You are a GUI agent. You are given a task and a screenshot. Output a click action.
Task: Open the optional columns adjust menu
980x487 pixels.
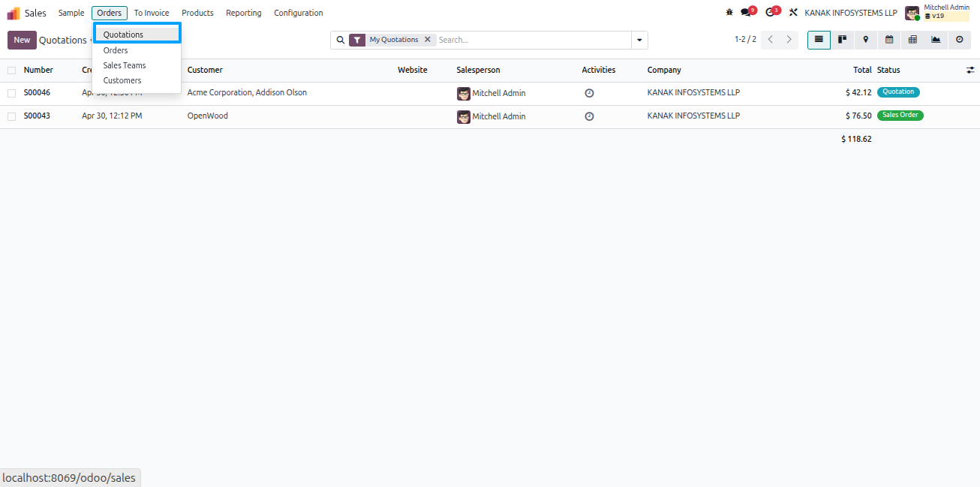[970, 70]
